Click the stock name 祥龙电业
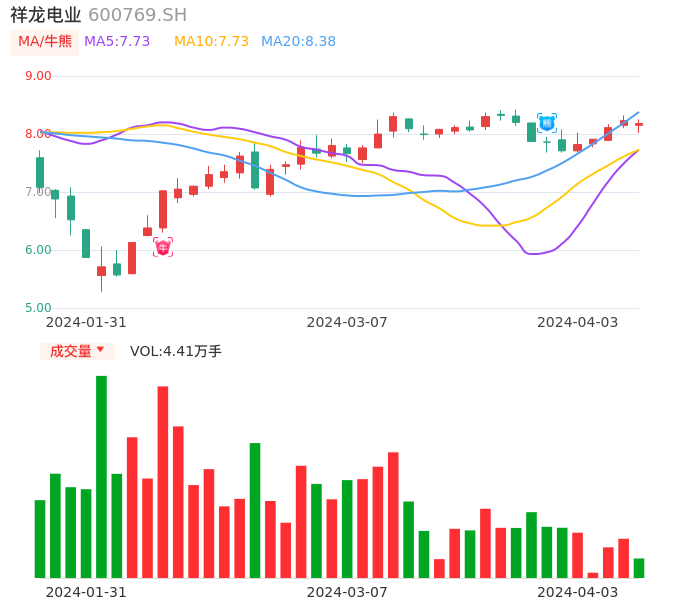The width and height of the screenshot is (686, 606). [x=46, y=15]
